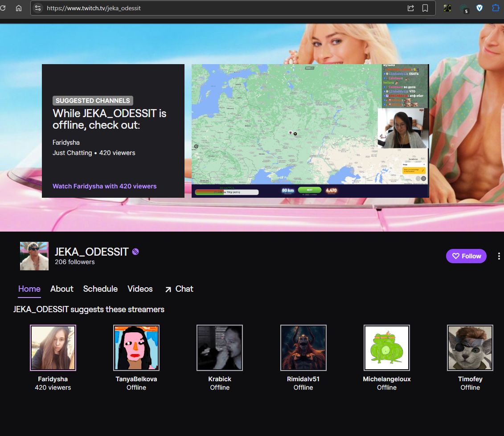This screenshot has width=504, height=436.
Task: Open Faridysha's avatar in suggested streamers
Action: [53, 348]
